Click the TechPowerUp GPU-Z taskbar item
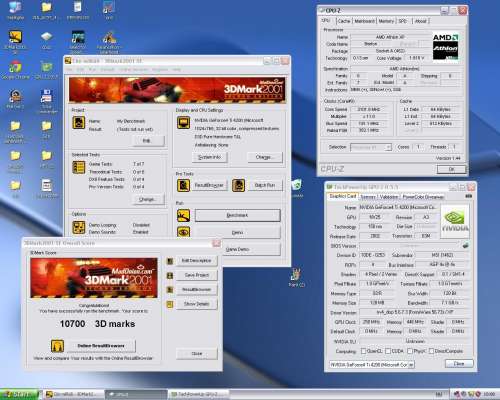 [x=198, y=395]
